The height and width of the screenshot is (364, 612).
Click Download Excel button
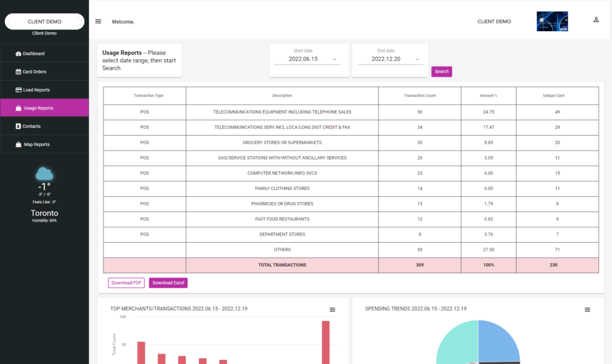click(168, 283)
